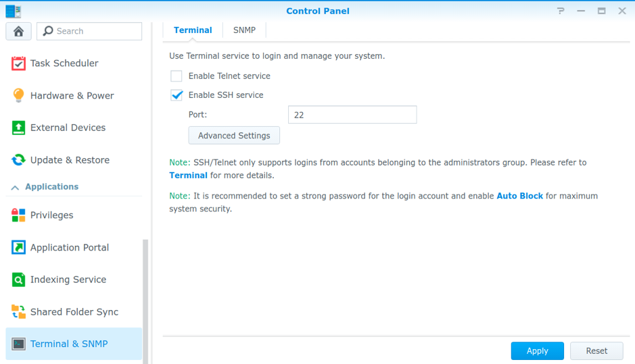Select the Terminal tab

[x=193, y=30]
